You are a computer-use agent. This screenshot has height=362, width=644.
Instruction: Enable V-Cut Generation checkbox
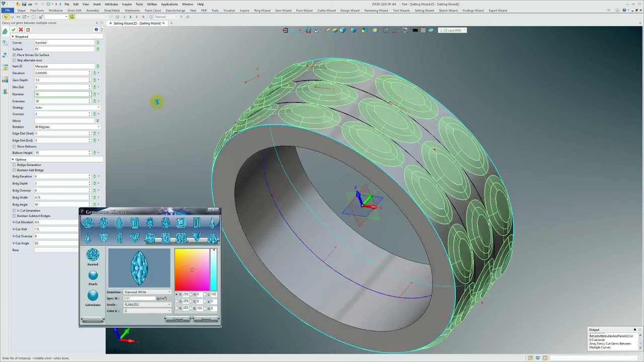[14, 211]
